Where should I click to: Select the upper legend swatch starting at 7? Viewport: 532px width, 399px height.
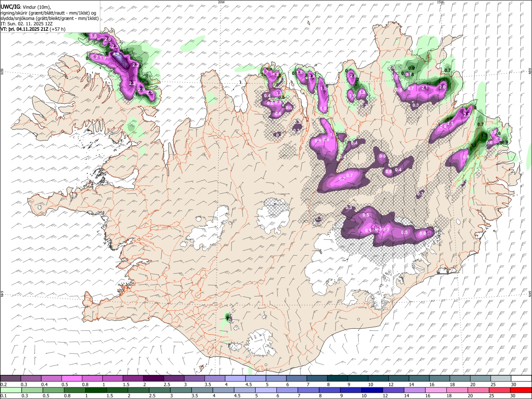[x=317, y=378]
